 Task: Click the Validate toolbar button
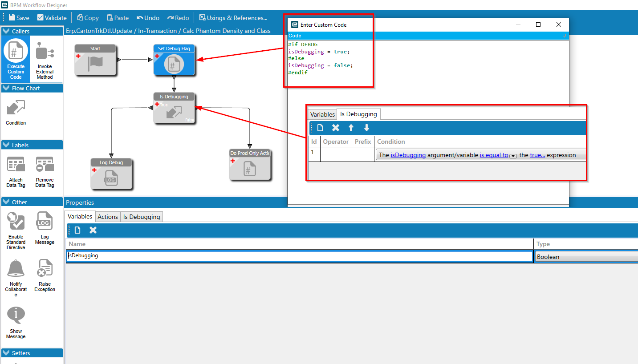coord(52,18)
